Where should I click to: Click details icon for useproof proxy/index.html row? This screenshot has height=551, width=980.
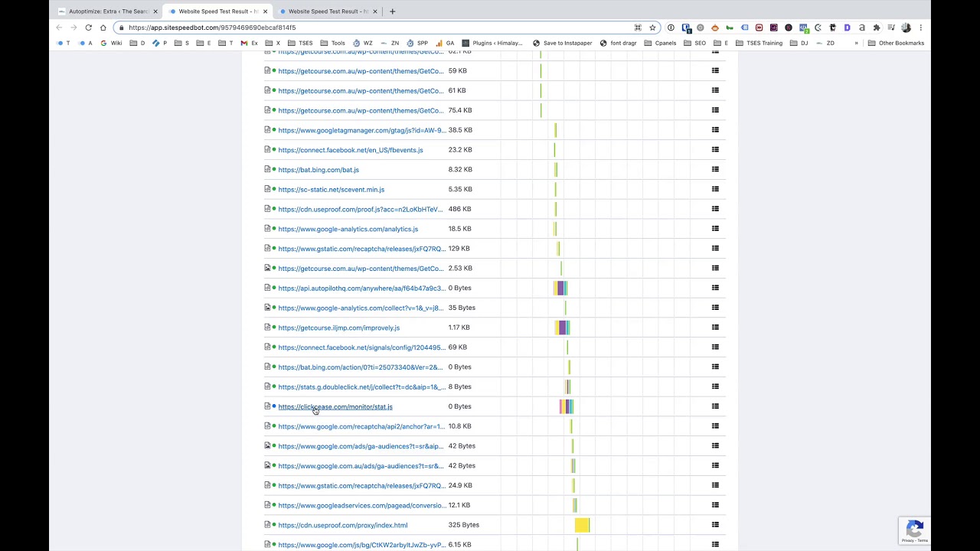[x=715, y=525]
